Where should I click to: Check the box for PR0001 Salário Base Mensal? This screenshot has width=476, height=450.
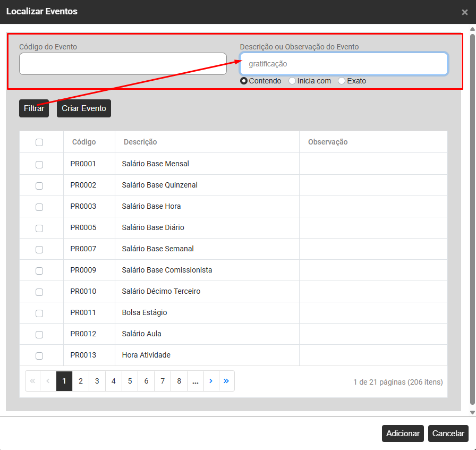tap(39, 164)
